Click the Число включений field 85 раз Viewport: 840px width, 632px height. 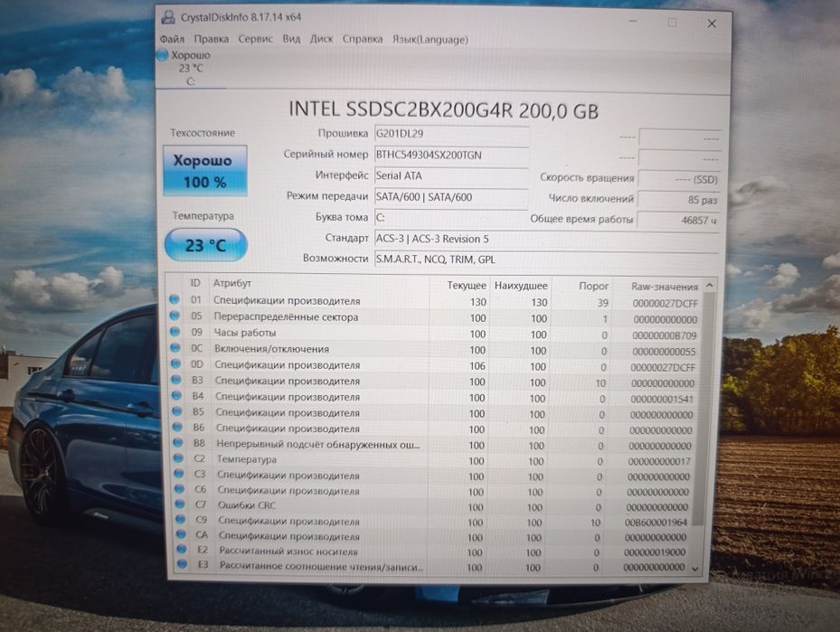[678, 200]
